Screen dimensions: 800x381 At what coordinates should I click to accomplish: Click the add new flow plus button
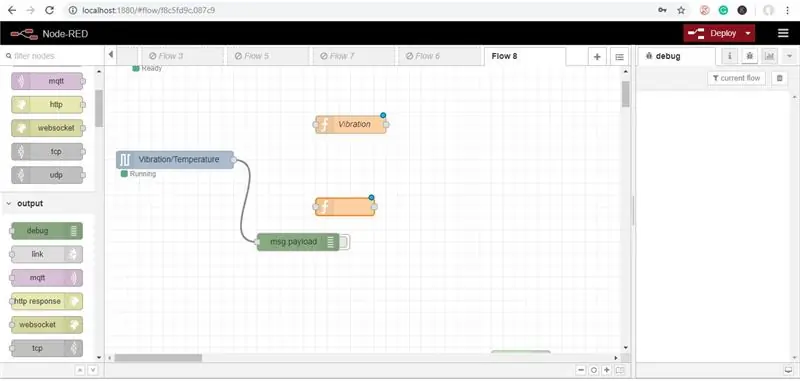597,57
